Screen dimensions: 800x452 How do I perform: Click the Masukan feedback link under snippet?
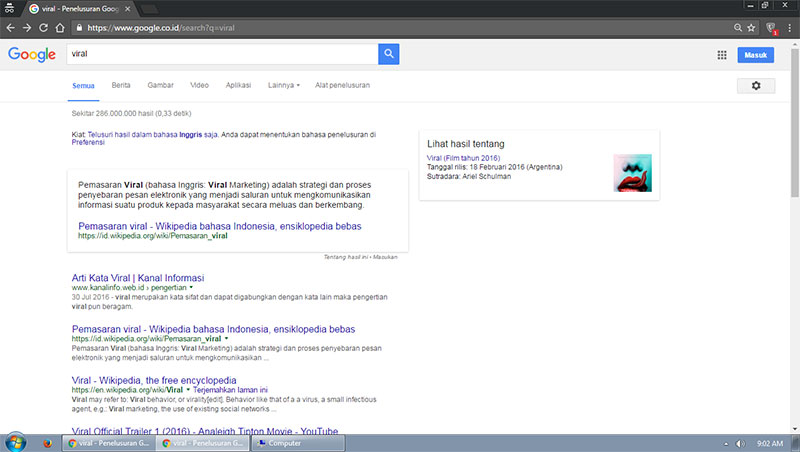pos(385,257)
